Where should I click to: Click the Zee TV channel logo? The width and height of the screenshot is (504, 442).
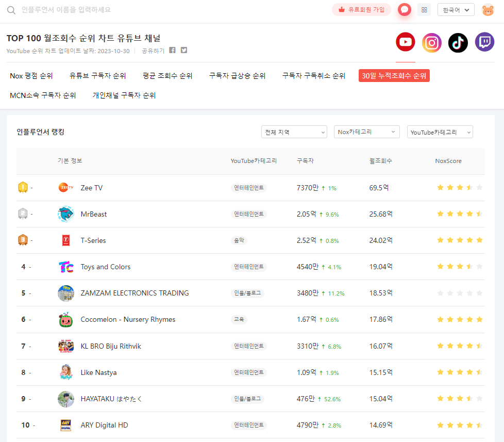click(66, 188)
